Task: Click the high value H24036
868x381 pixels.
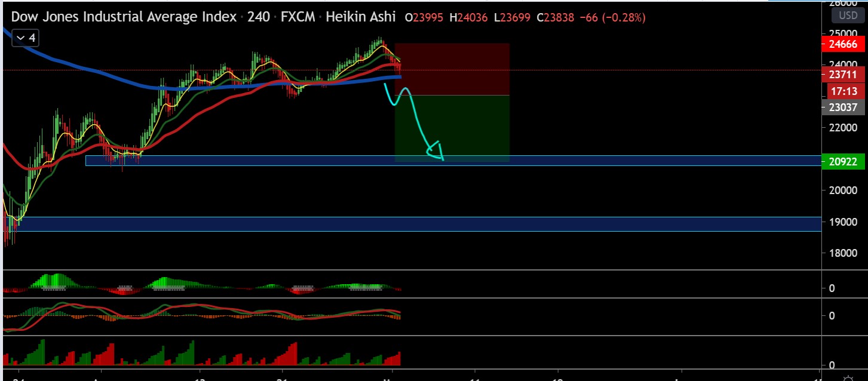Action: pyautogui.click(x=468, y=17)
